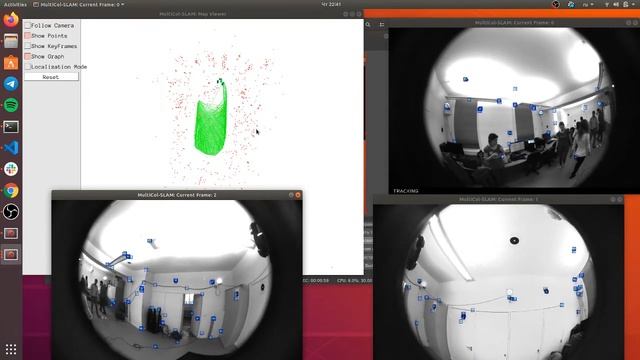The image size is (640, 360).
Task: Toggle the Show KeyFrames checkbox
Action: (28, 46)
